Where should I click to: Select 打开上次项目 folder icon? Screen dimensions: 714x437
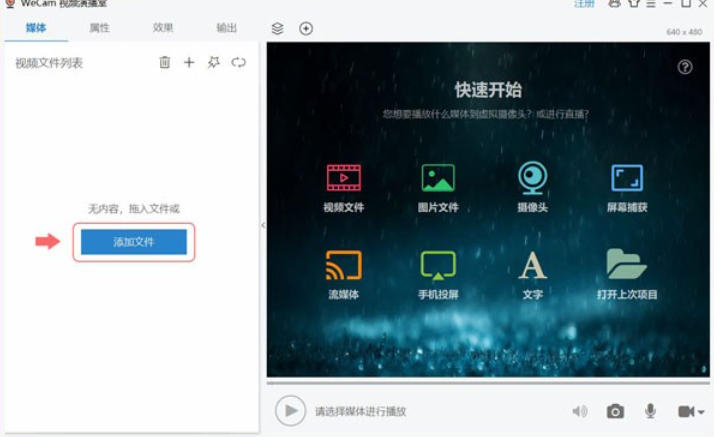pos(627,264)
